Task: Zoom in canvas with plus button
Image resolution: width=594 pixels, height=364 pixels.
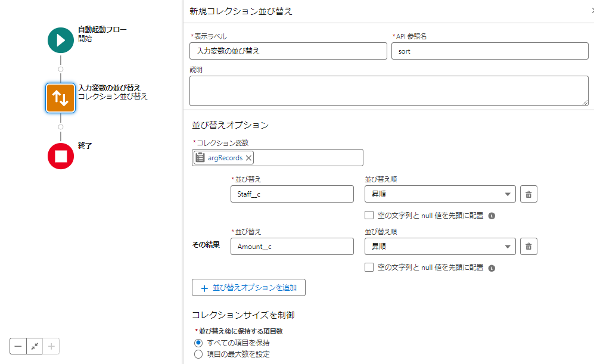Action: 51,346
